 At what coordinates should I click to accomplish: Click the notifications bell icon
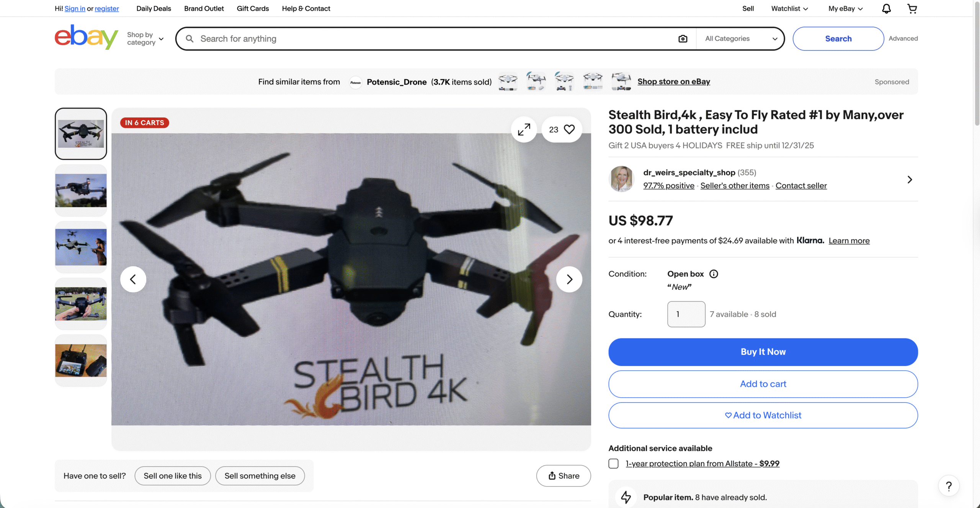pyautogui.click(x=886, y=8)
